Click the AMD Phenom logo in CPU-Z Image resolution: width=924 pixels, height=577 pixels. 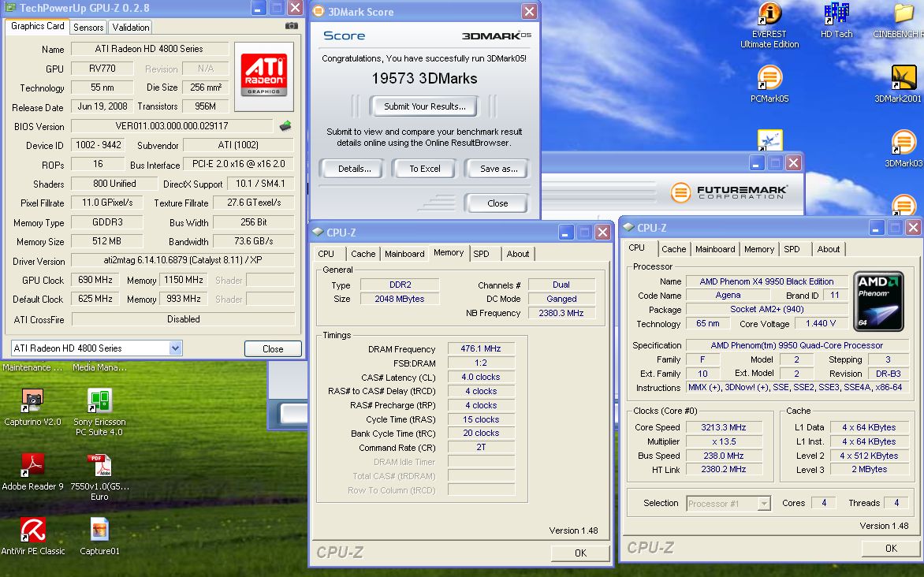878,301
